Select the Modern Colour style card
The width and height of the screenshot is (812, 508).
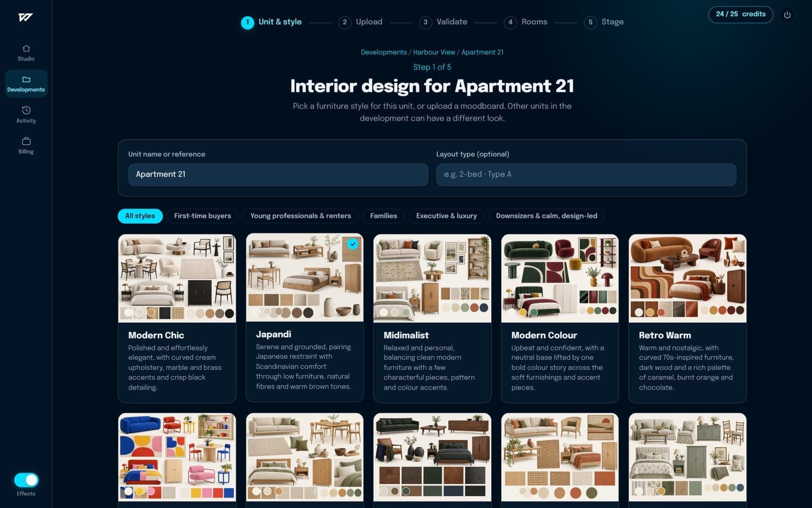coord(560,319)
